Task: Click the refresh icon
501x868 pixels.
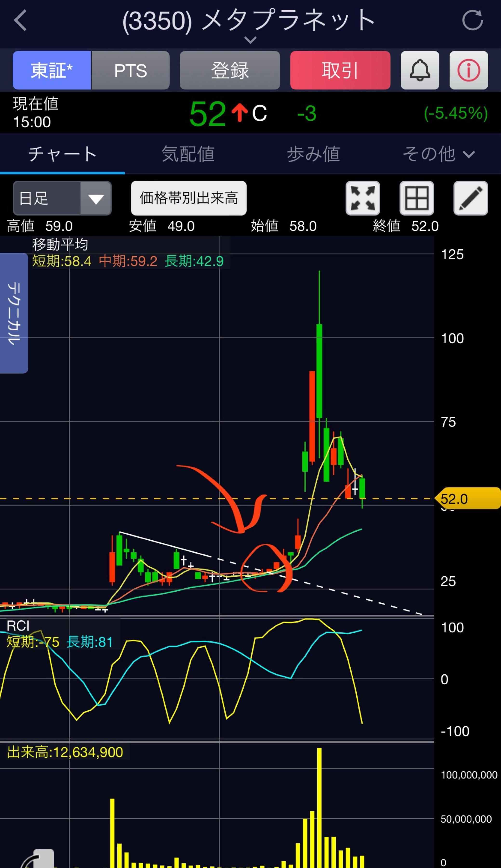Action: [x=472, y=20]
